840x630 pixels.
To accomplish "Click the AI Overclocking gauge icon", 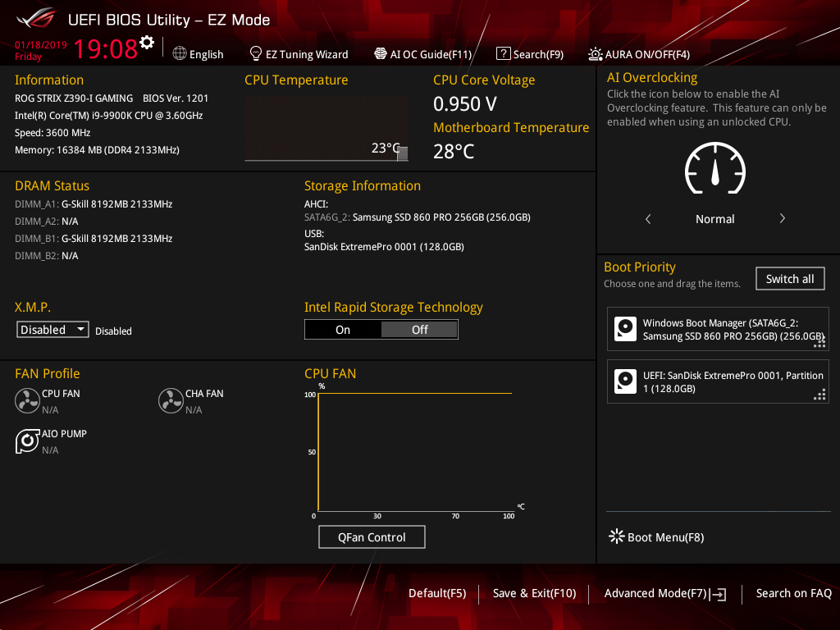I will [x=715, y=168].
